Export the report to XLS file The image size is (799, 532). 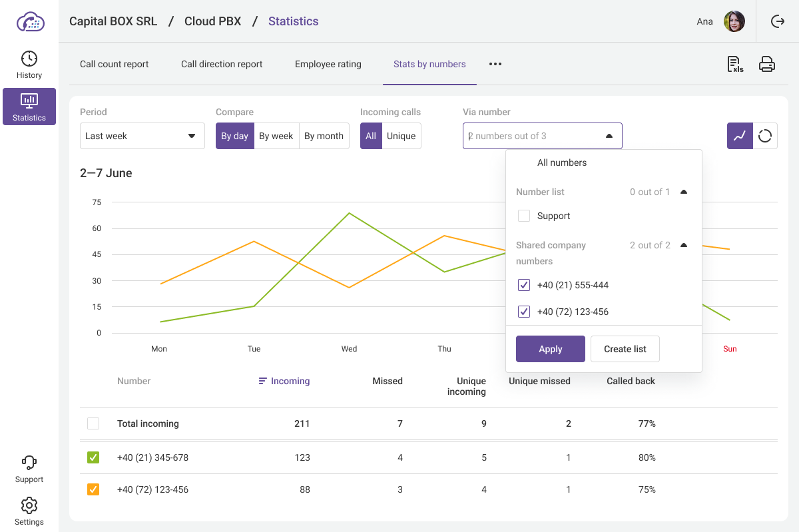734,64
